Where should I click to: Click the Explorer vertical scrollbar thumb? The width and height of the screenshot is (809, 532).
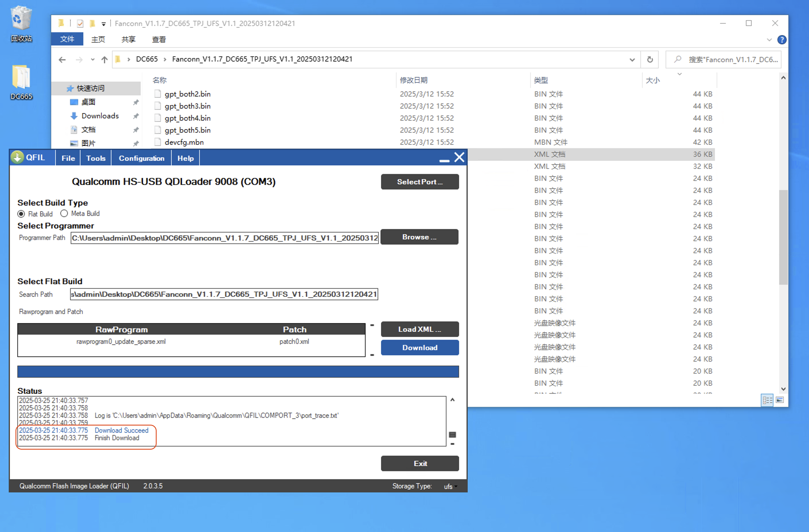(x=783, y=237)
